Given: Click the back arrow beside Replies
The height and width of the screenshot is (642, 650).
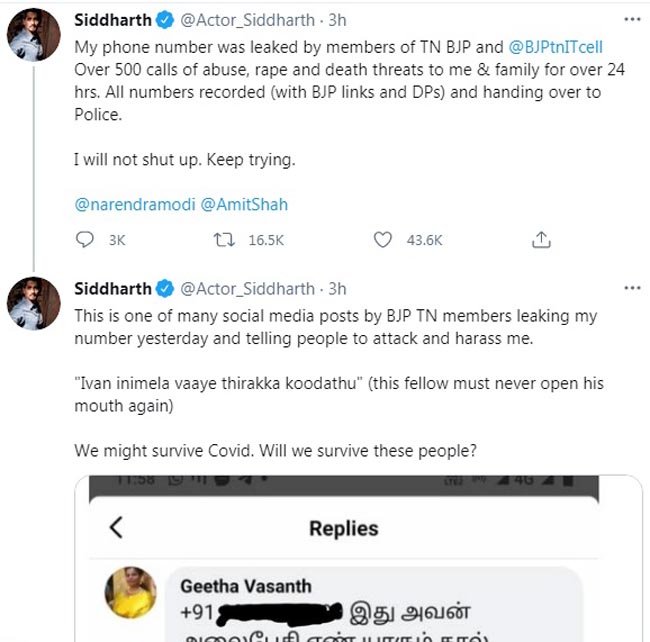Looking at the screenshot, I should [116, 528].
